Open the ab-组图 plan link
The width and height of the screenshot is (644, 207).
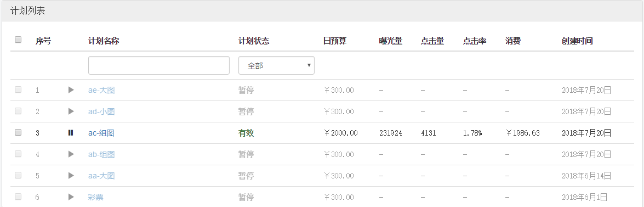[x=101, y=154]
